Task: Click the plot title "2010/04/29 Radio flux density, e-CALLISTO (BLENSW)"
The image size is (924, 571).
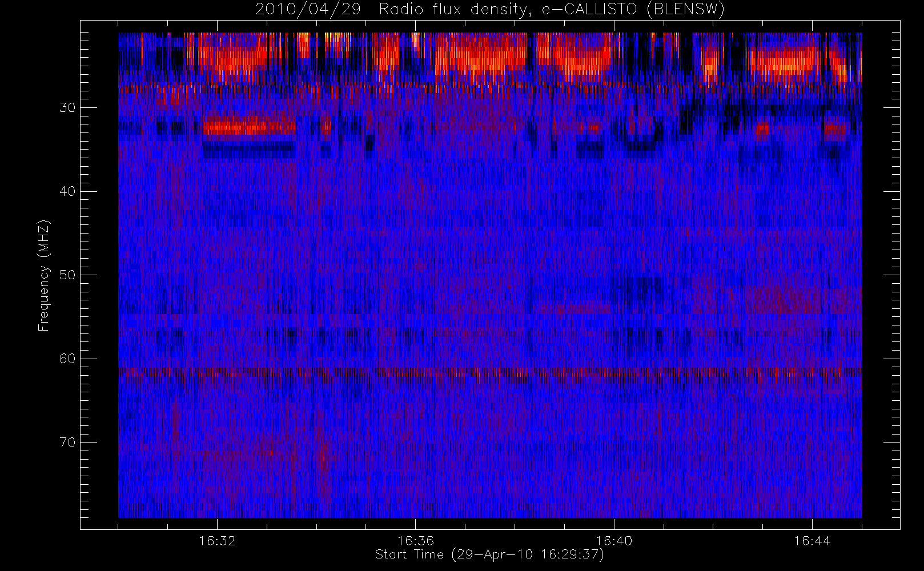Action: (490, 10)
